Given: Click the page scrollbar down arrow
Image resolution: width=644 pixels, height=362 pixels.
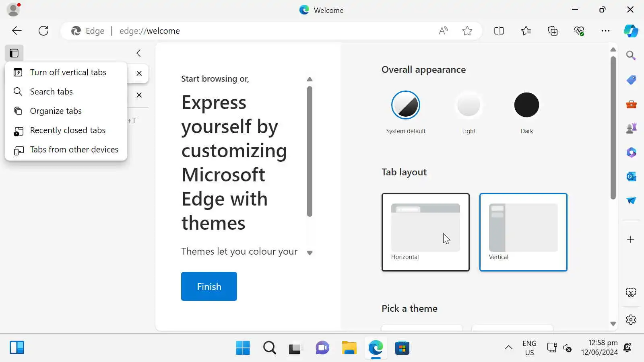Looking at the screenshot, I should [x=613, y=324].
